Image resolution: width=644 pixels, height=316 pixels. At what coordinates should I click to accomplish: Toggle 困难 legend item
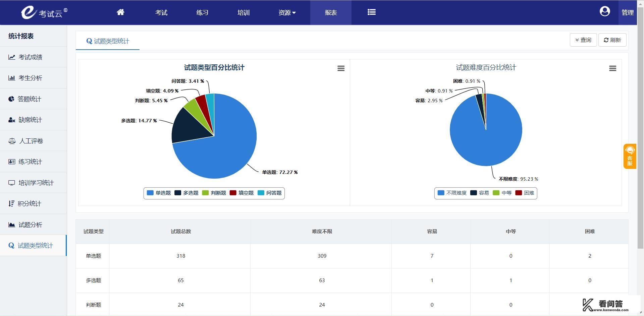tap(525, 193)
